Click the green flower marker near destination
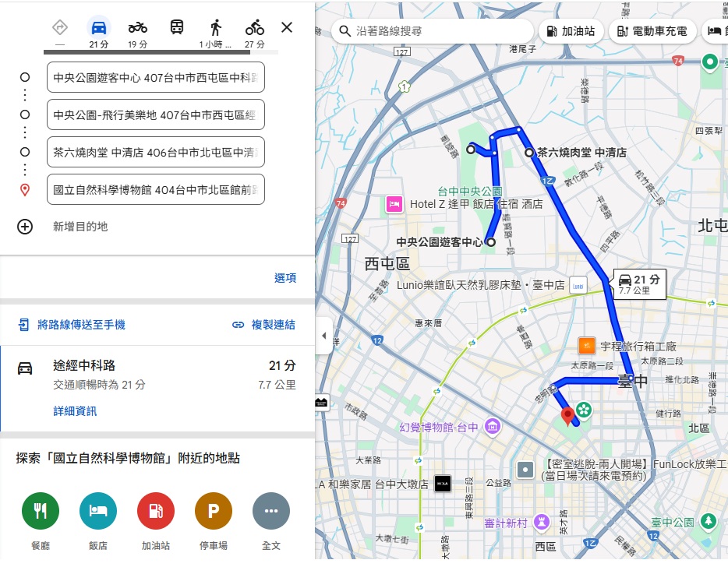Image resolution: width=728 pixels, height=567 pixels. [x=584, y=410]
